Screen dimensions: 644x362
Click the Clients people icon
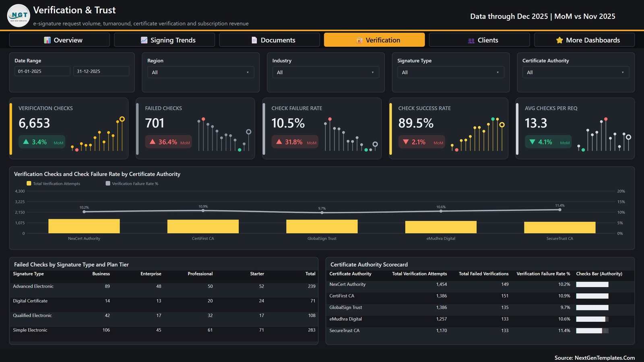471,41
